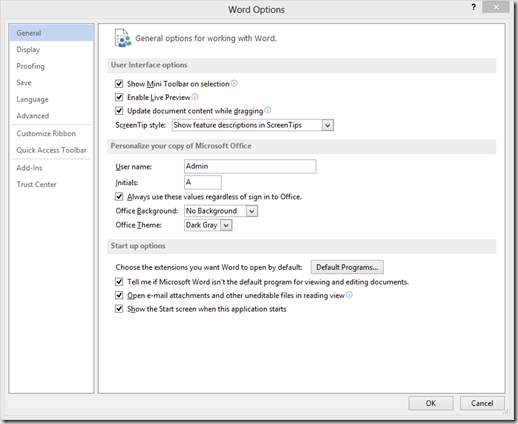Click the General options header icon
The image size is (518, 424).
pyautogui.click(x=123, y=38)
